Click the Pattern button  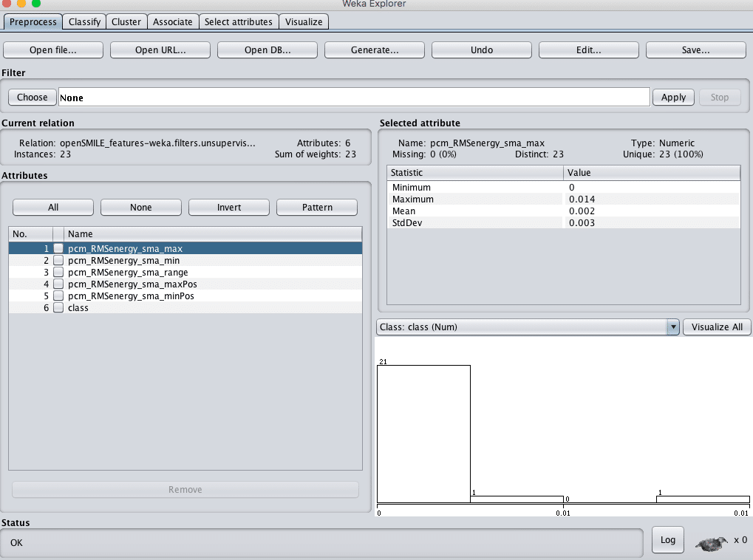point(317,208)
